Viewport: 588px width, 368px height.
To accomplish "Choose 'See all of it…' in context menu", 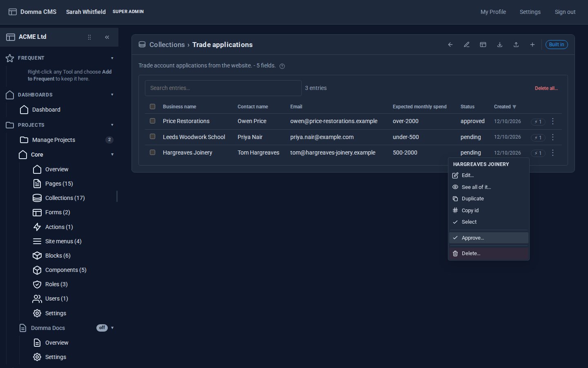I will 489,187.
